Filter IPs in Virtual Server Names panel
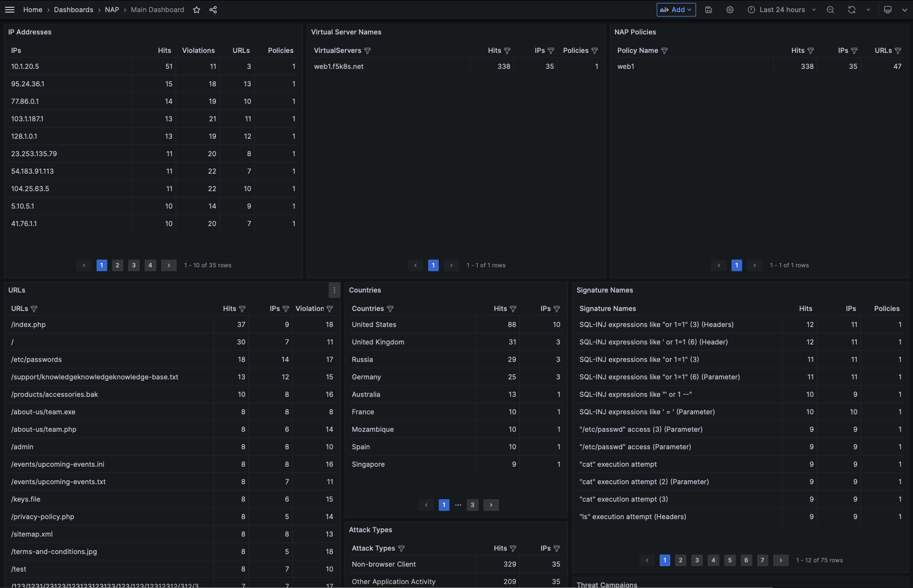913x588 pixels. [551, 50]
